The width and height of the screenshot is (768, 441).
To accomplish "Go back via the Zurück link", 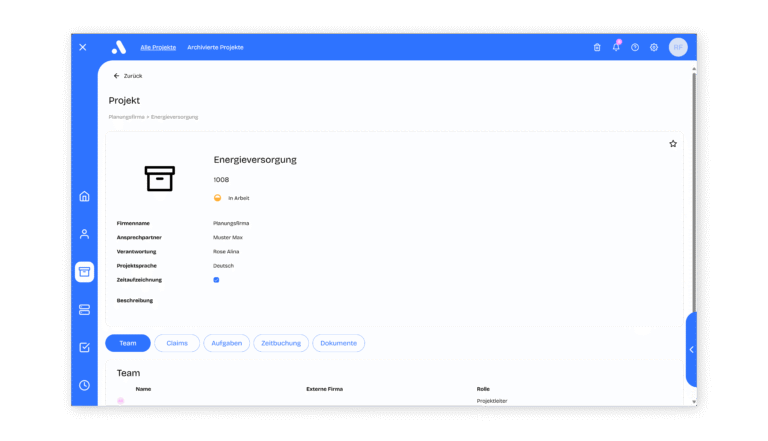I will (x=128, y=76).
